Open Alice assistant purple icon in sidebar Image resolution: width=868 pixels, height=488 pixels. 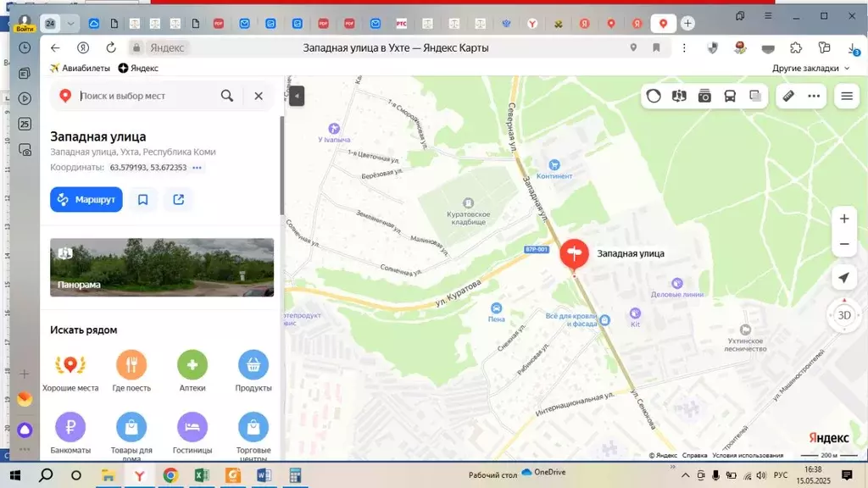25,430
